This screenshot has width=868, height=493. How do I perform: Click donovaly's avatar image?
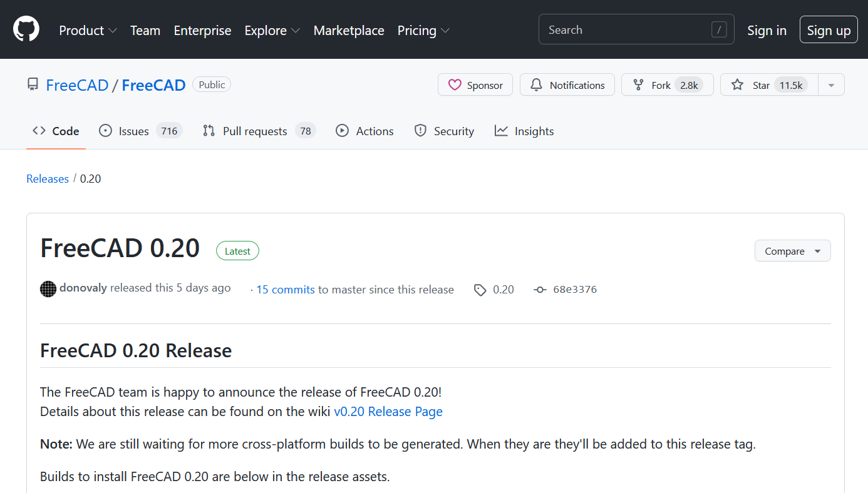pyautogui.click(x=48, y=289)
